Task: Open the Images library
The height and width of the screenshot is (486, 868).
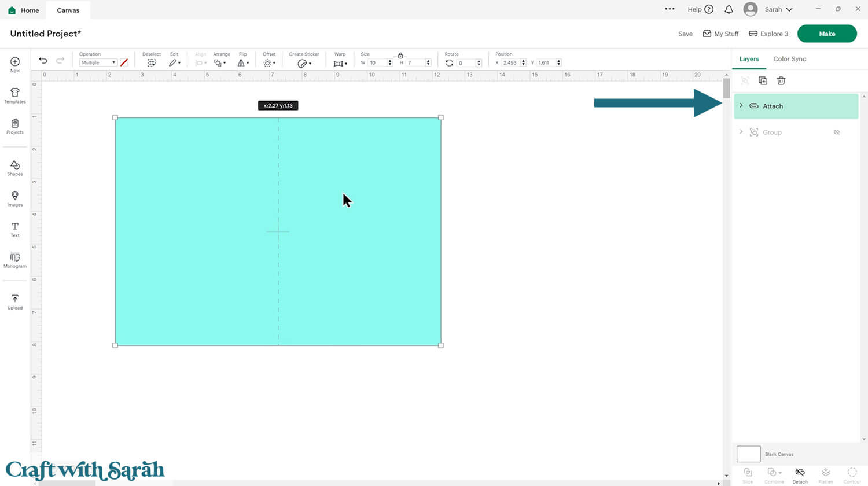Action: [x=15, y=198]
